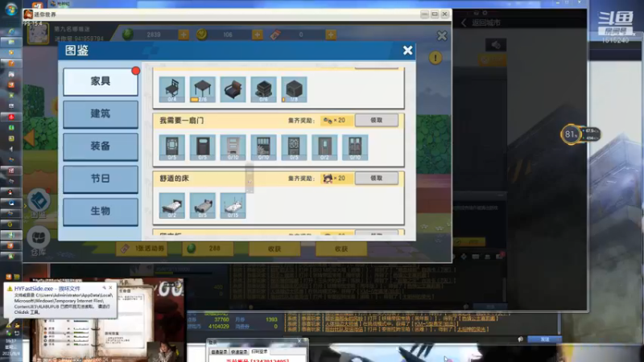This screenshot has height=362, width=644.
Task: Switch to the 建筑 category tab
Action: (101, 113)
